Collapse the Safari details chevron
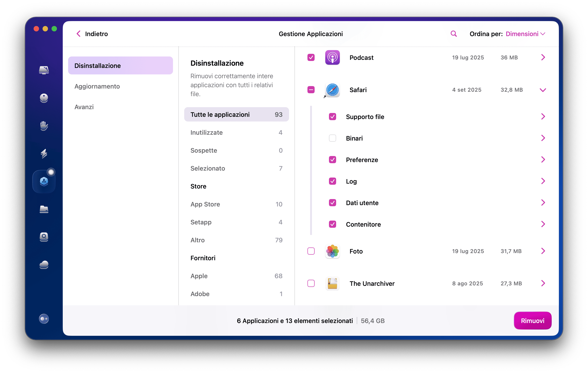Image resolution: width=588 pixels, height=373 pixels. (x=543, y=90)
